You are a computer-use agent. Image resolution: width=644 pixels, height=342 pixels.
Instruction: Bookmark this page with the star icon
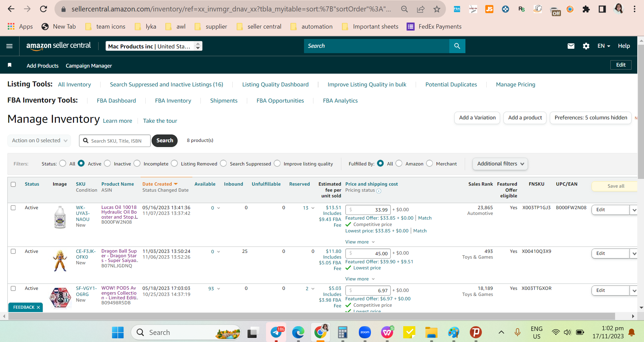pos(437,9)
